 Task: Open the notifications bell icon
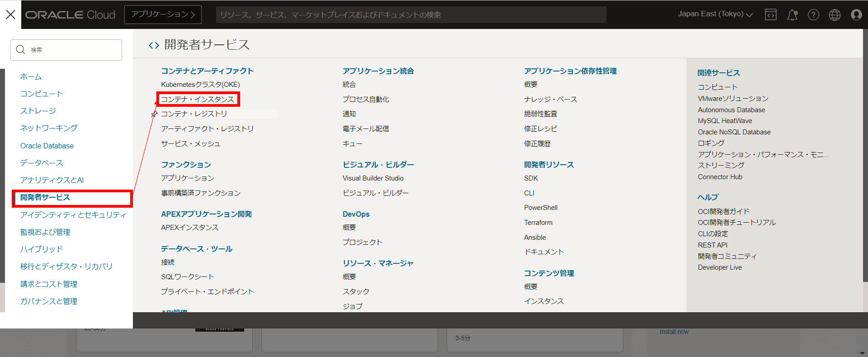792,15
